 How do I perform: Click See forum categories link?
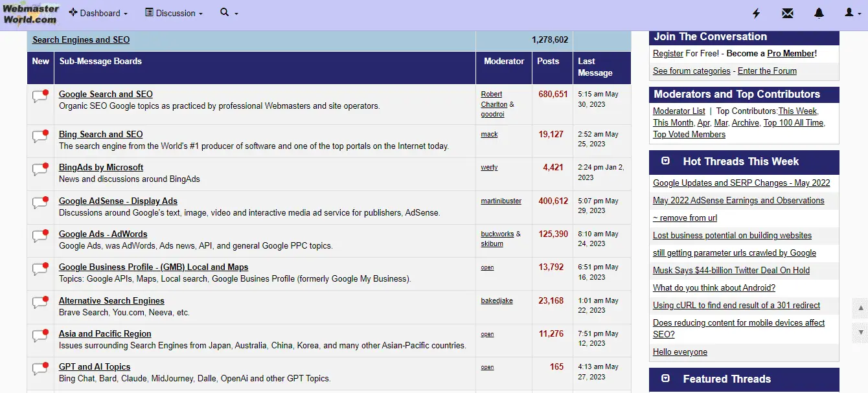(x=691, y=71)
